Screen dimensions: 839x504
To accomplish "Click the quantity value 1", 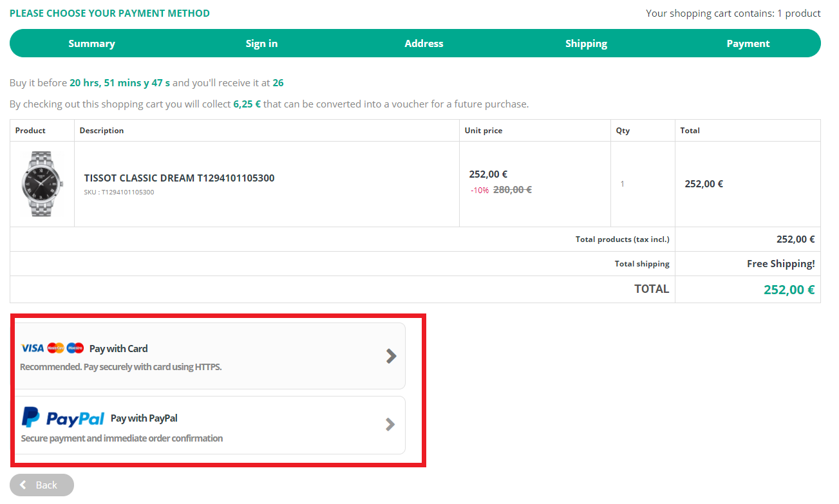I will [x=623, y=184].
